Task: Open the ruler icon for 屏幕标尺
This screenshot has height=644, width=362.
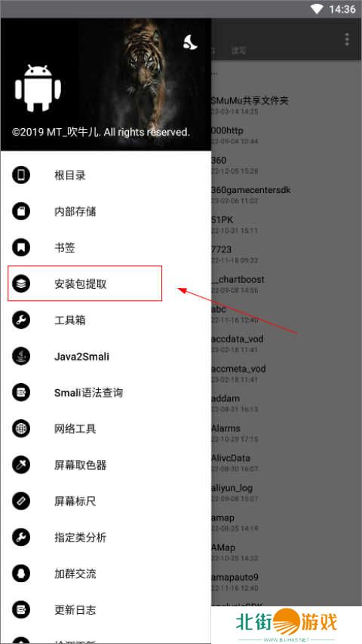Action: 21,501
